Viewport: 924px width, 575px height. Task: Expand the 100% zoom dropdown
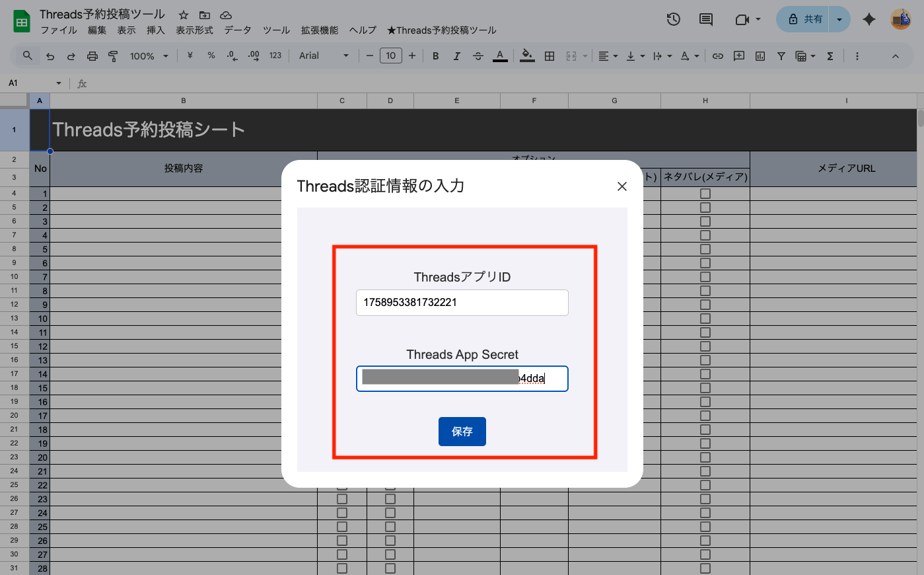coord(149,56)
